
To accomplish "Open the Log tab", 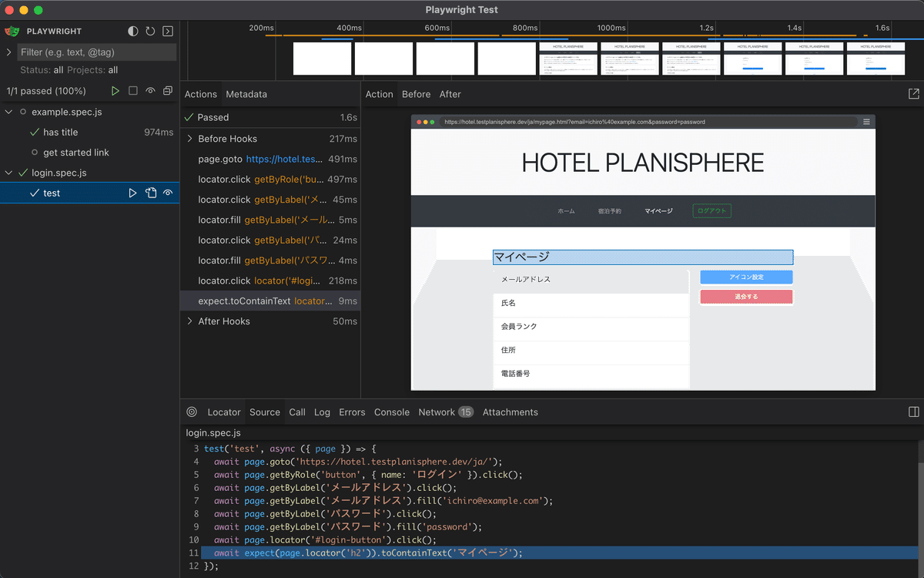I will 322,412.
